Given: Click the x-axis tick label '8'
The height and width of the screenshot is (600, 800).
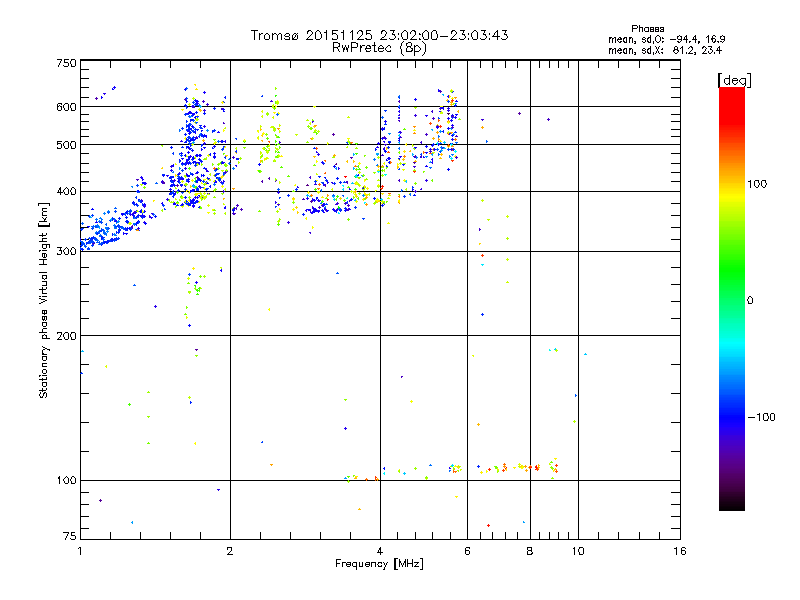Looking at the screenshot, I should point(530,551).
